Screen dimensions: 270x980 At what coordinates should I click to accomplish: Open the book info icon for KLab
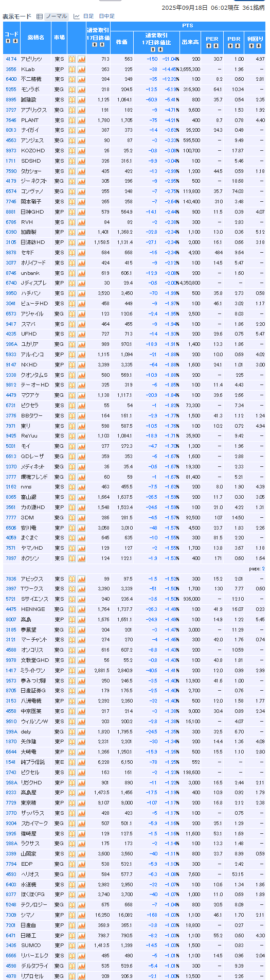(72, 69)
